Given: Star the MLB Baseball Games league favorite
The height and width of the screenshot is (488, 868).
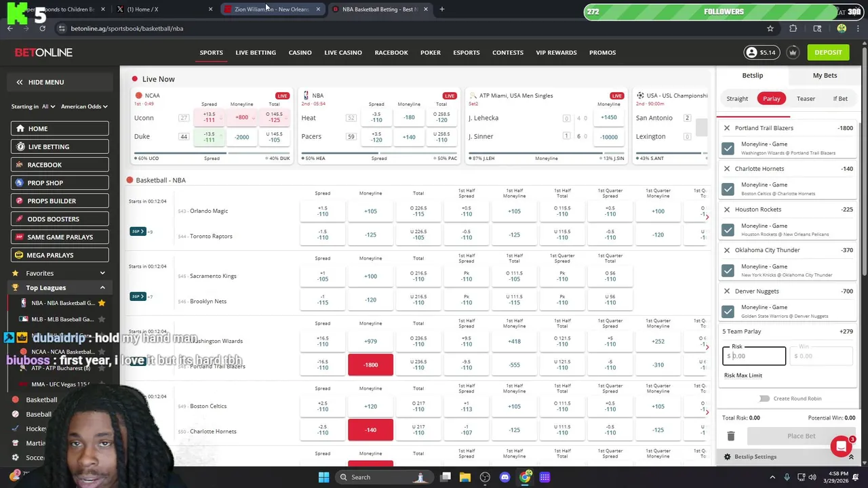Looking at the screenshot, I should (x=102, y=319).
